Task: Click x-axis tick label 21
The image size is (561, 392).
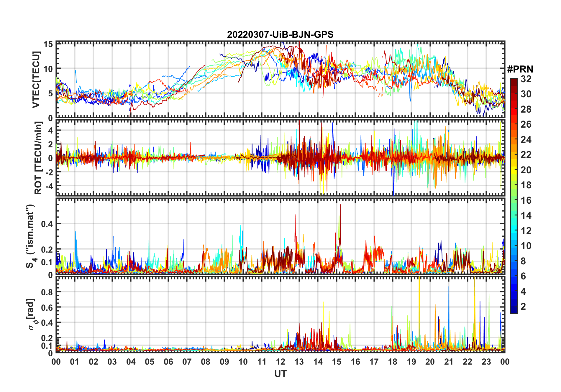Action: click(x=449, y=362)
